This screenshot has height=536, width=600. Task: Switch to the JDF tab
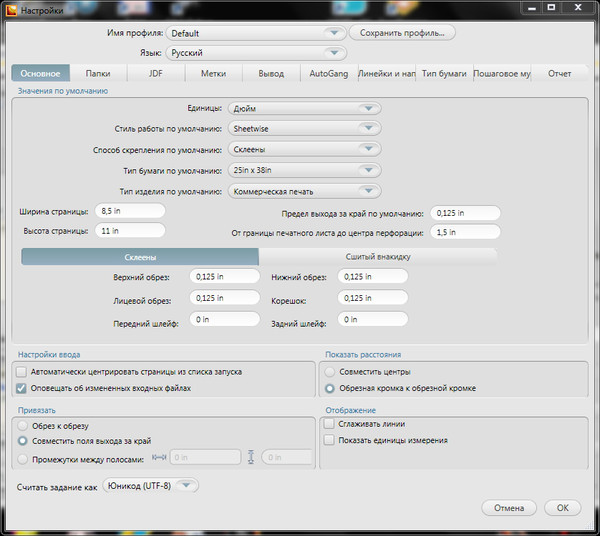click(x=155, y=73)
